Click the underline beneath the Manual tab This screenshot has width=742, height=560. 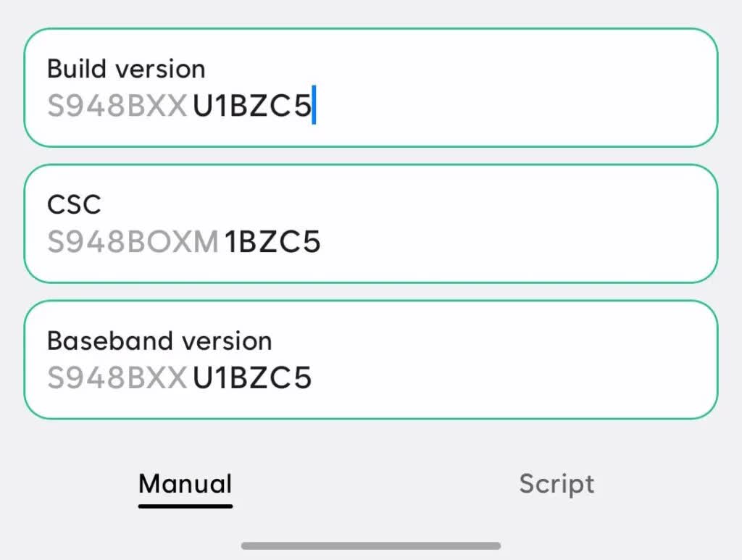point(185,507)
